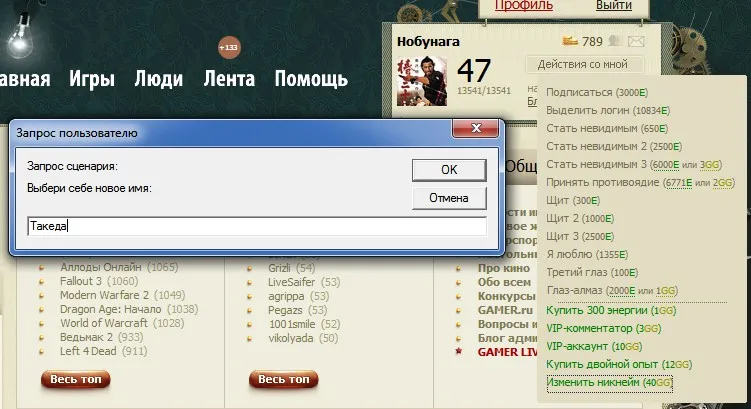Click Весь топ button under games list

click(x=76, y=379)
